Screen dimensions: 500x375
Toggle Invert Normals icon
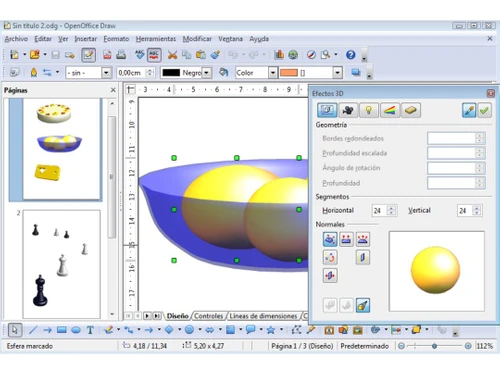330,258
